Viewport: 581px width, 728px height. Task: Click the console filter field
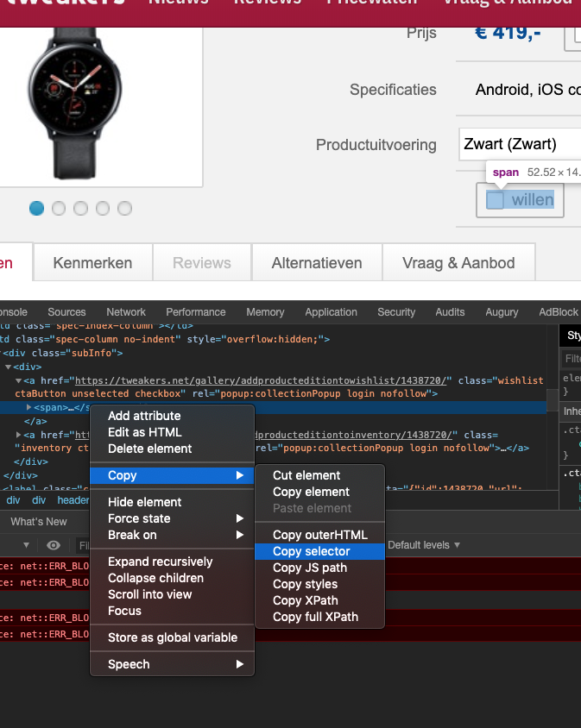(x=84, y=545)
